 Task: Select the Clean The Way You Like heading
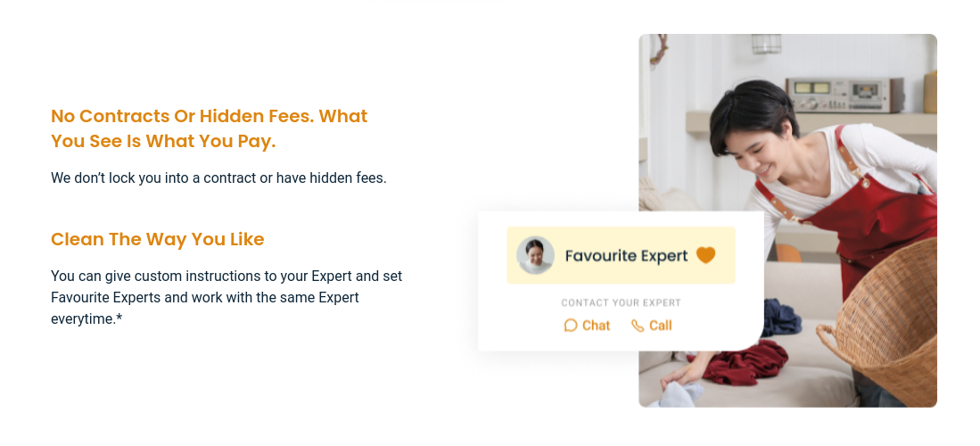(157, 239)
